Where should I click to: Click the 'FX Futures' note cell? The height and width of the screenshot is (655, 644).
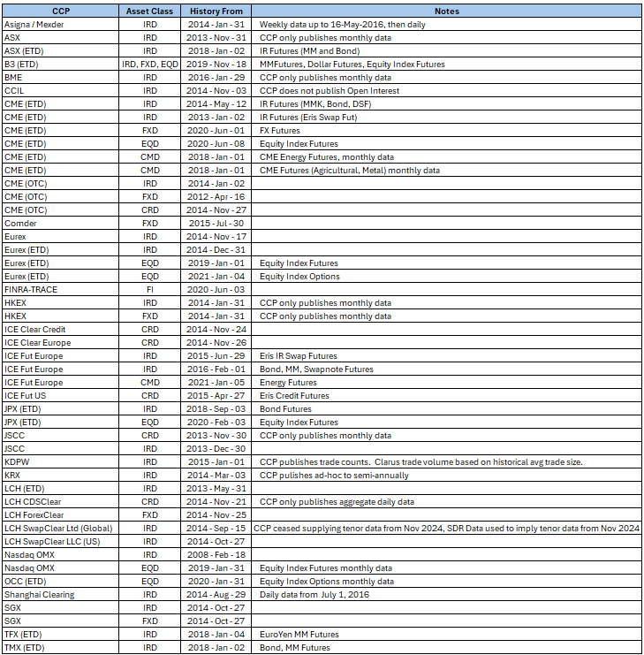click(447, 130)
